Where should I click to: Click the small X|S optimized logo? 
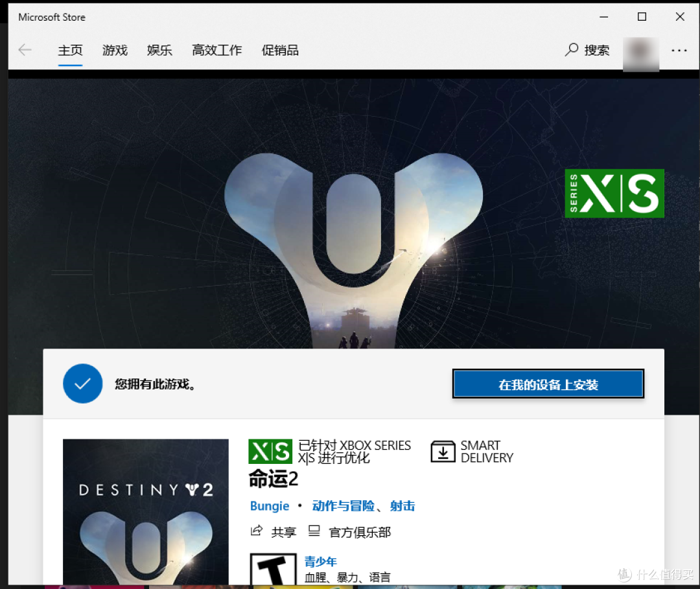pyautogui.click(x=270, y=452)
